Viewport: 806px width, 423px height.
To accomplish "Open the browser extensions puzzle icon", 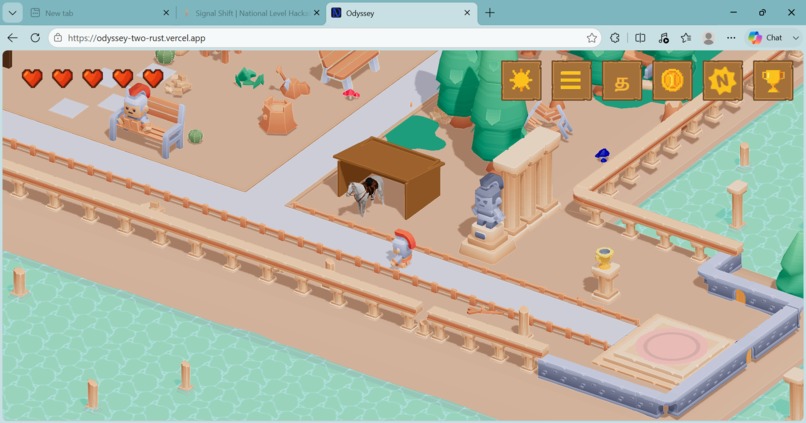I will [615, 38].
